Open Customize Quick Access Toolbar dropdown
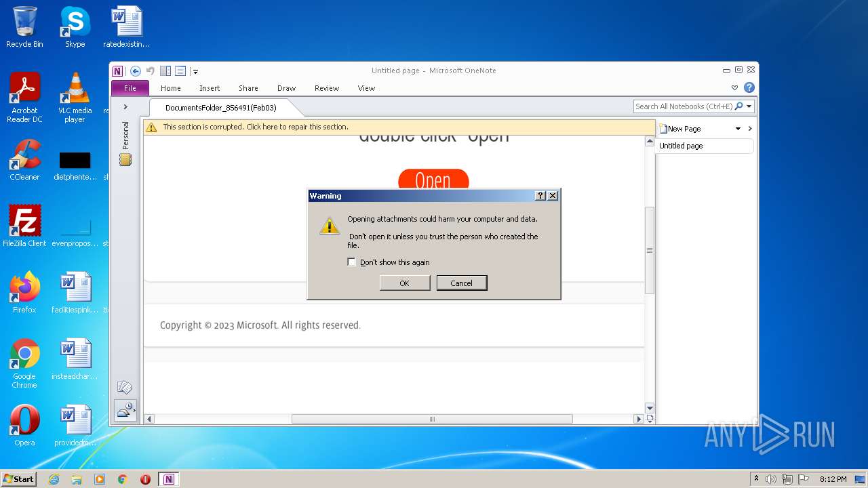The image size is (868, 488). point(195,71)
